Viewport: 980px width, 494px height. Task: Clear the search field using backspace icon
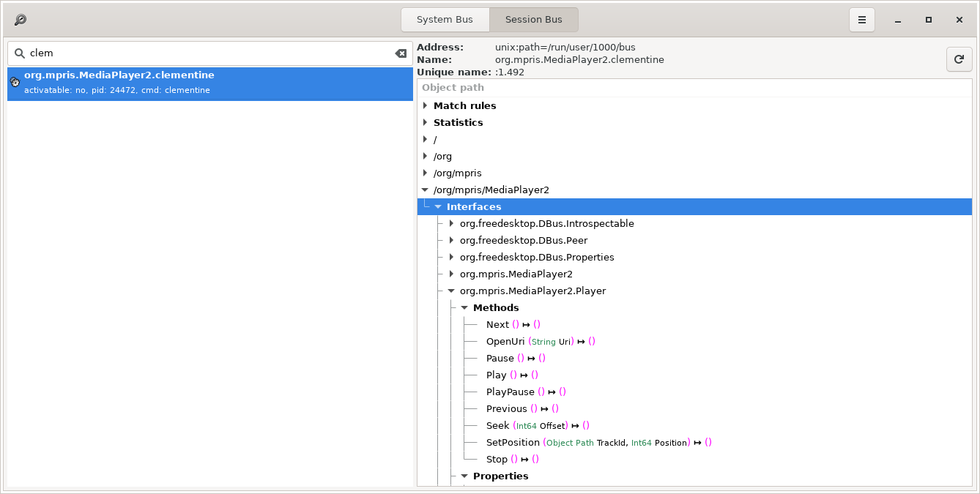tap(401, 53)
